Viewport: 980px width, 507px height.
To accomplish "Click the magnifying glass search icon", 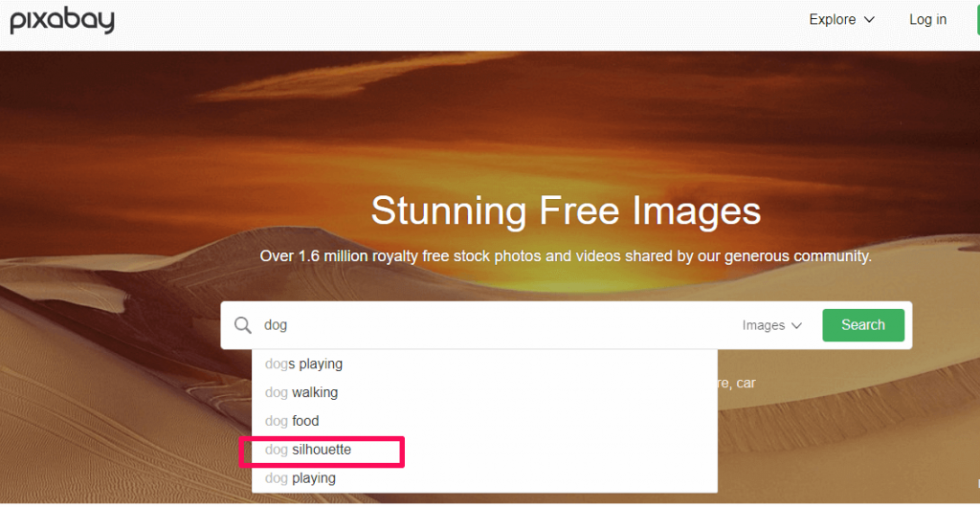I will pos(243,325).
